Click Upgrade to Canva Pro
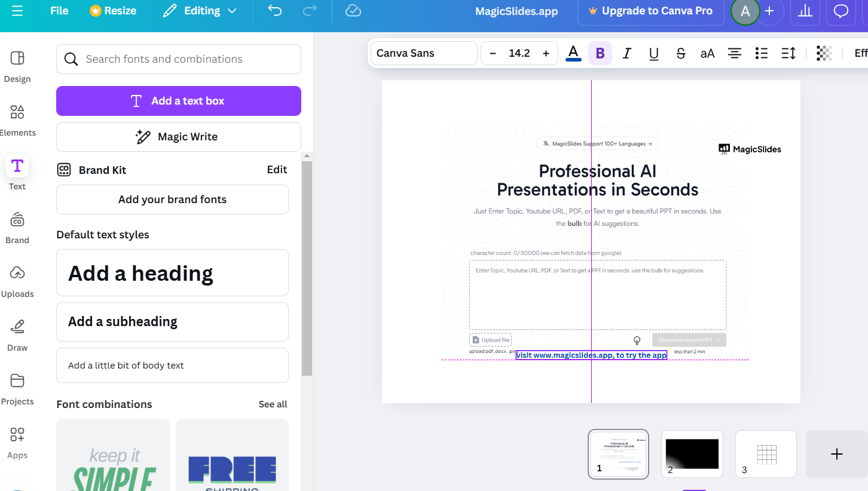The width and height of the screenshot is (868, 491). point(650,11)
